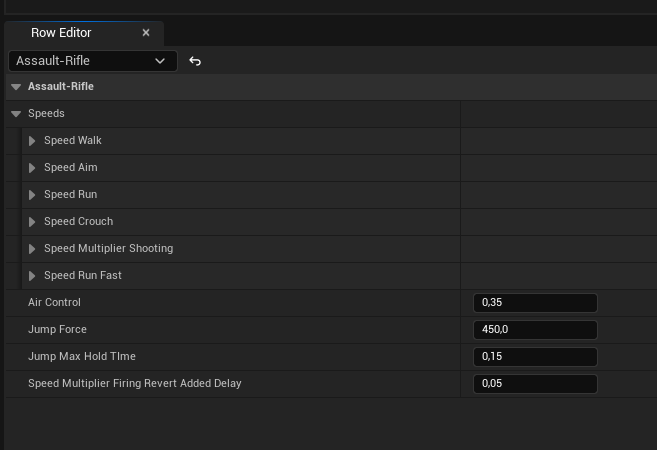Expand the Speed Walk property

pyautogui.click(x=32, y=141)
